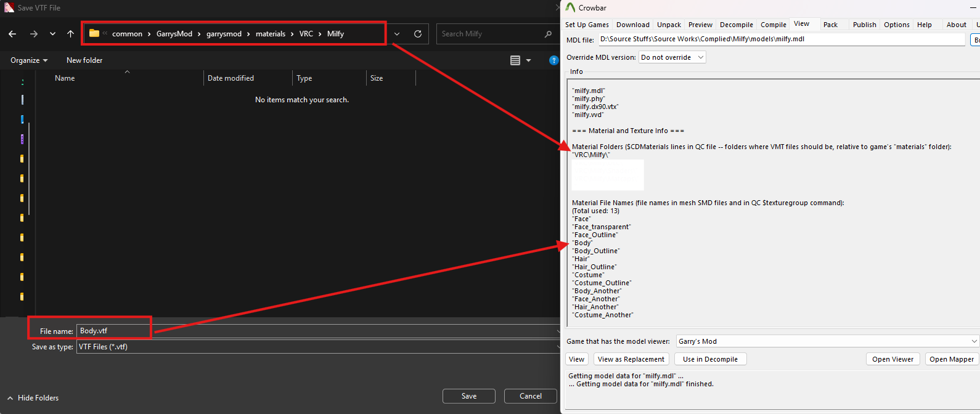Screen dimensions: 980x414
Task: Cancel the Save VTF File dialog
Action: [531, 396]
